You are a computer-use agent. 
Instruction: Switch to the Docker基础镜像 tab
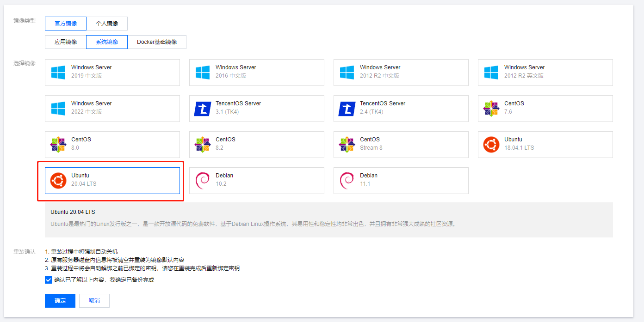157,42
